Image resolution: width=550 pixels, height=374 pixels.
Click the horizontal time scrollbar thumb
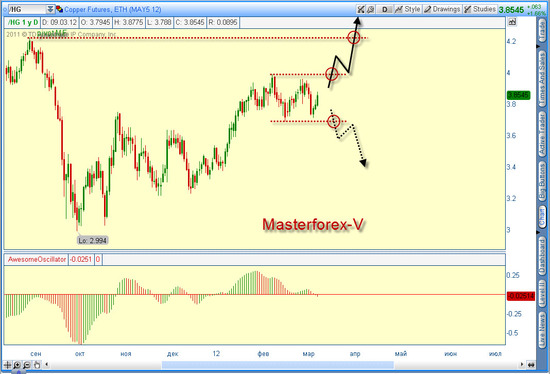click(x=277, y=365)
